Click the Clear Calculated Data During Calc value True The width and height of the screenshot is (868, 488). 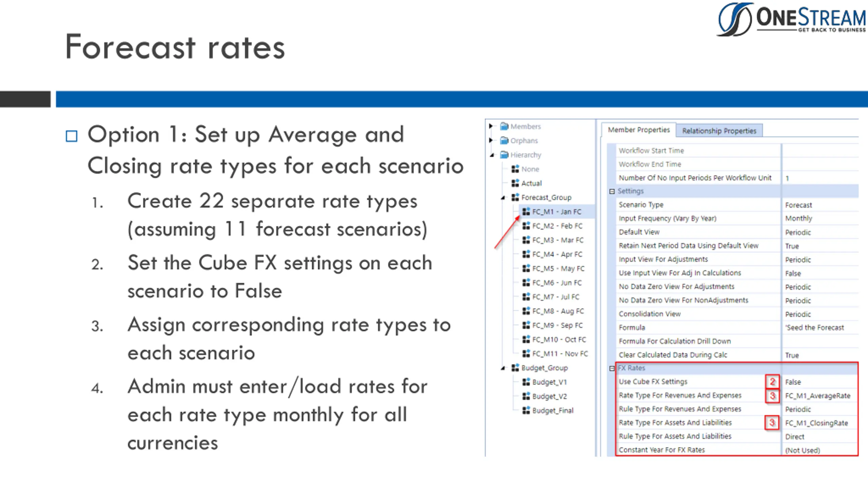pyautogui.click(x=792, y=355)
